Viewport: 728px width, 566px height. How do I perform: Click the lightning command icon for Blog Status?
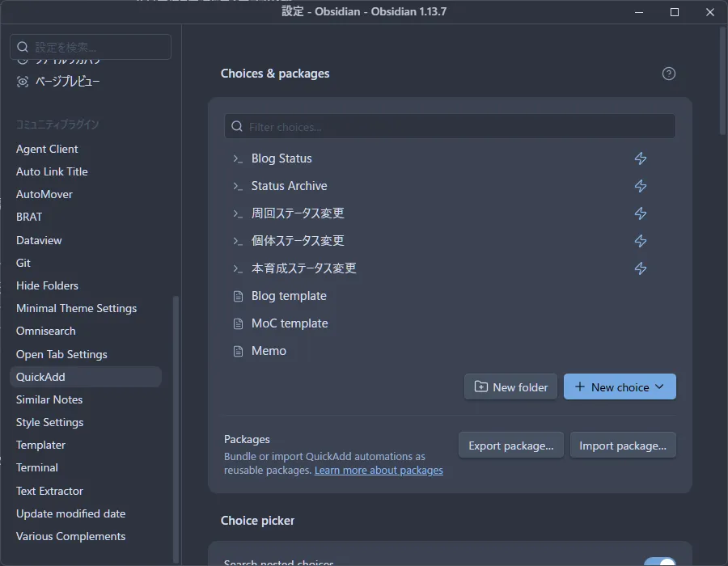(641, 158)
